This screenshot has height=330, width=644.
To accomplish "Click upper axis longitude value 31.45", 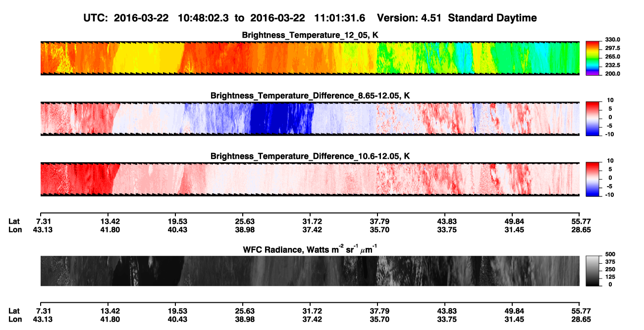I will pos(514,230).
